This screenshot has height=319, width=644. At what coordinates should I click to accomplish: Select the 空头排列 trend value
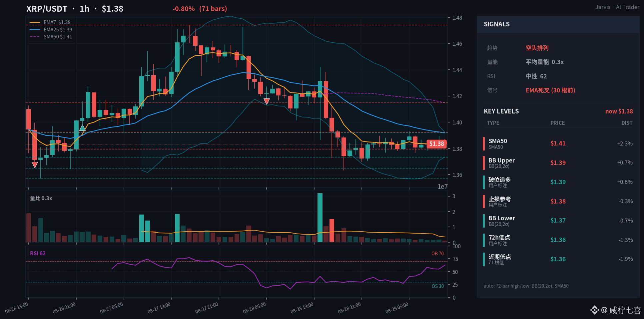[537, 48]
